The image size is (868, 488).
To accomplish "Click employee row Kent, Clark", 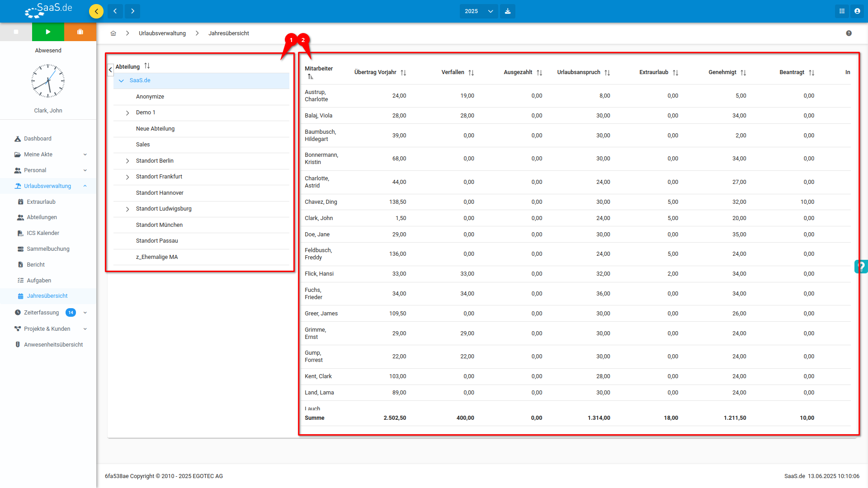I will click(x=576, y=376).
